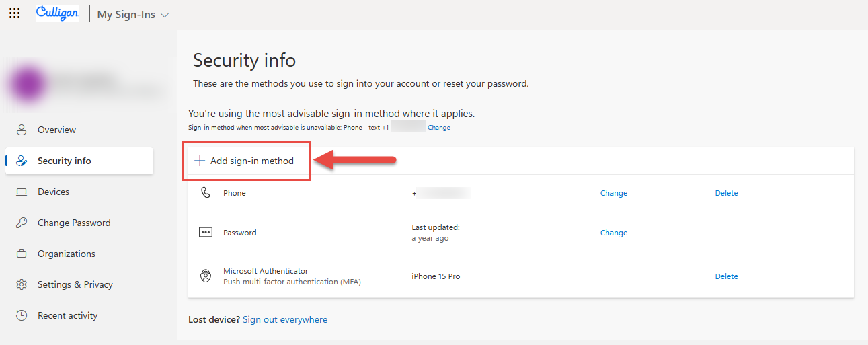The width and height of the screenshot is (868, 345).
Task: Click the Devices laptop icon
Action: tap(22, 192)
